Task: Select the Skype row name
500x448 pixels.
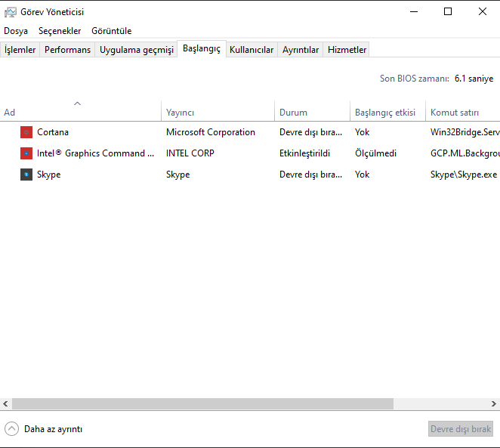Action: [48, 175]
